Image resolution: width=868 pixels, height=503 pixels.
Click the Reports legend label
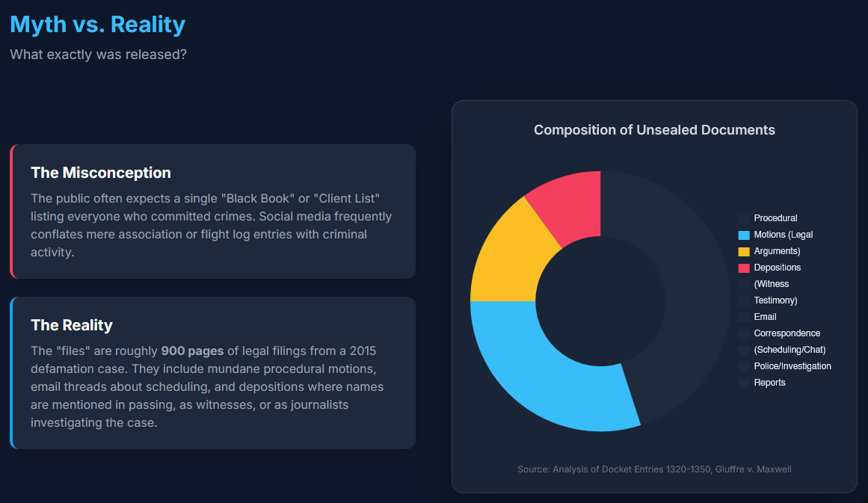pyautogui.click(x=769, y=383)
